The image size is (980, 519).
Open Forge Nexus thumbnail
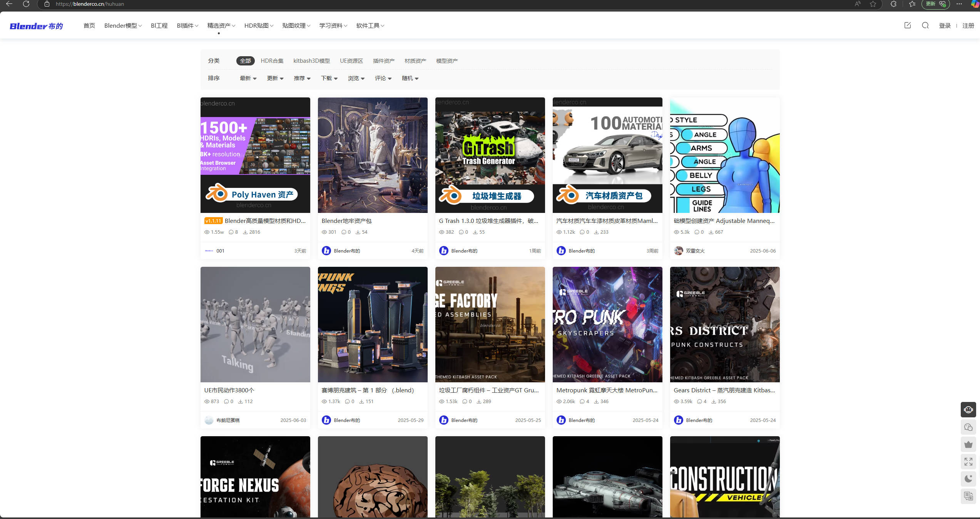pyautogui.click(x=255, y=477)
